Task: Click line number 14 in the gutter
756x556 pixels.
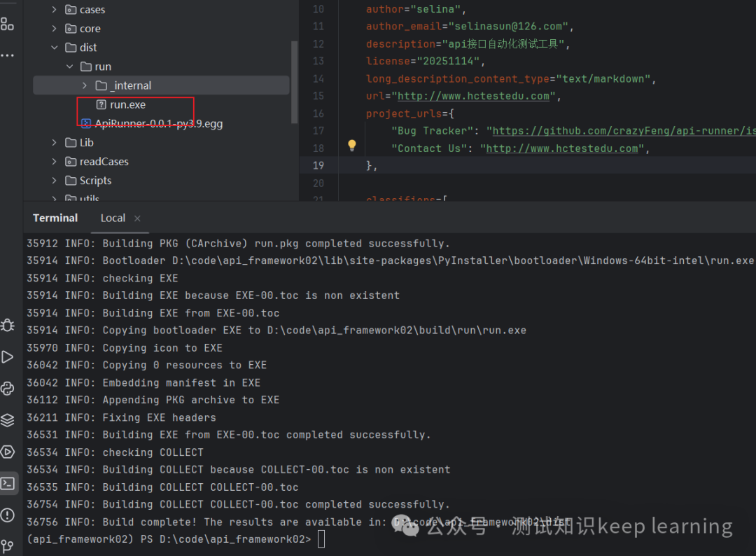Action: point(318,78)
